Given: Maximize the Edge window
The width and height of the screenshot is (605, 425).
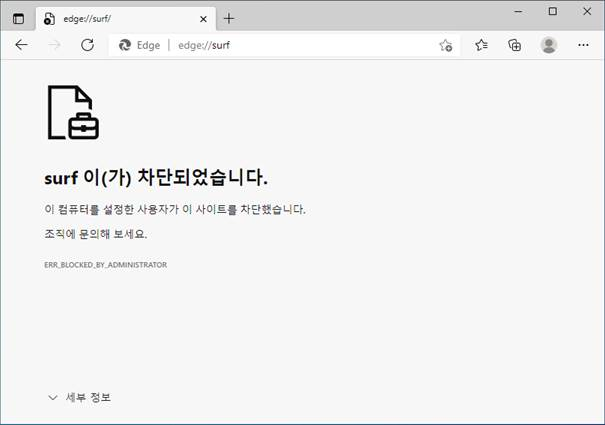Looking at the screenshot, I should click(x=553, y=11).
